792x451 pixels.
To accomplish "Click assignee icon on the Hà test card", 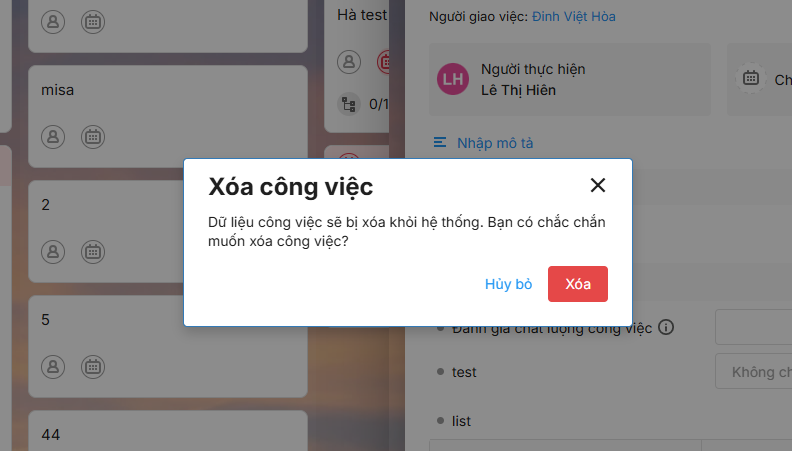I will (349, 62).
